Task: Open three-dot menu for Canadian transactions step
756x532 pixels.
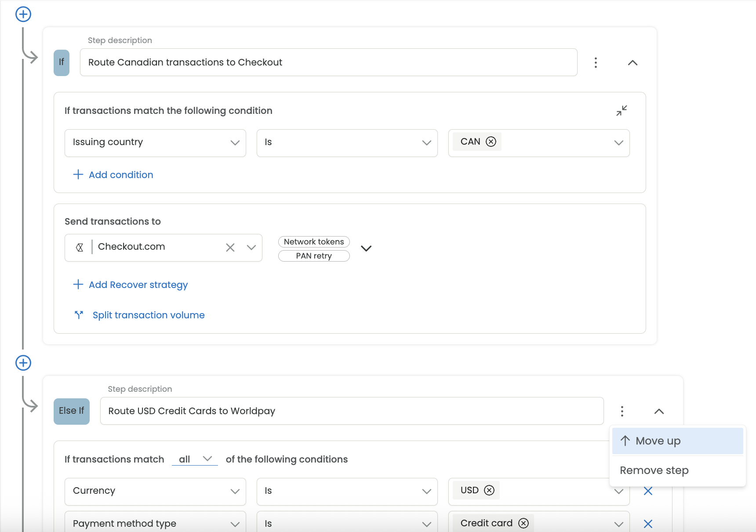Action: tap(596, 62)
